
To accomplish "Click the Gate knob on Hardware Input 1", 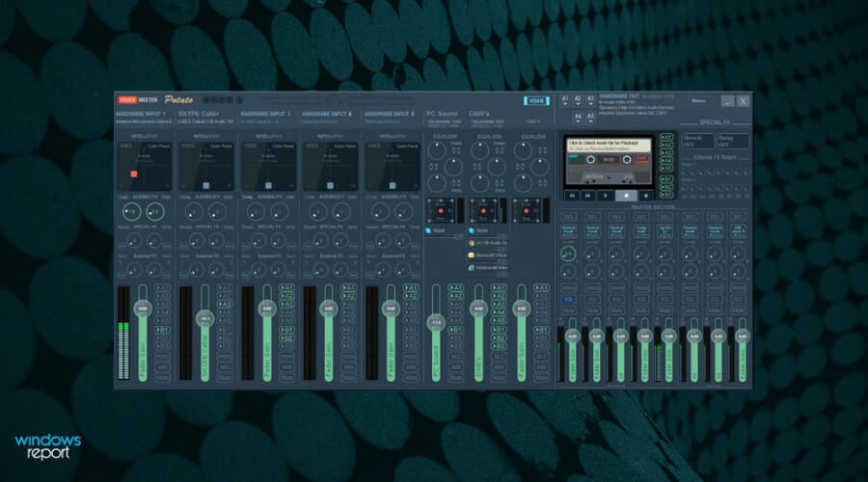I will [x=155, y=211].
